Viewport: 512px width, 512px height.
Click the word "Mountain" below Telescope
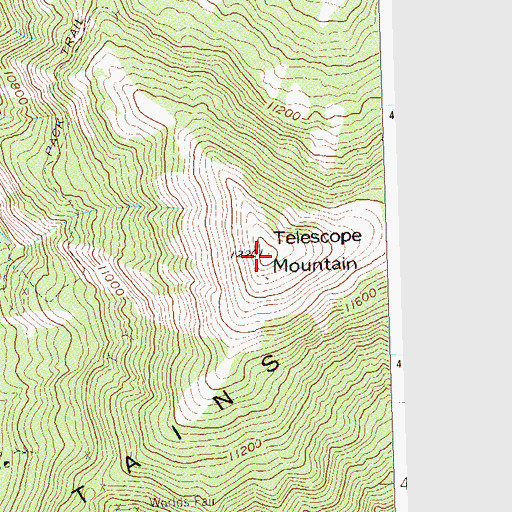(315, 265)
